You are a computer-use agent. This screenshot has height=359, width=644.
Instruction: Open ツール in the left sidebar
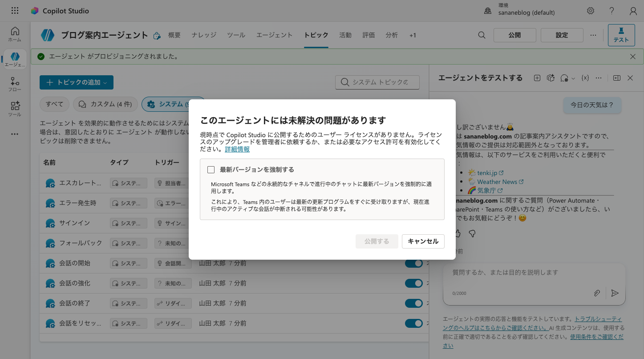point(15,109)
